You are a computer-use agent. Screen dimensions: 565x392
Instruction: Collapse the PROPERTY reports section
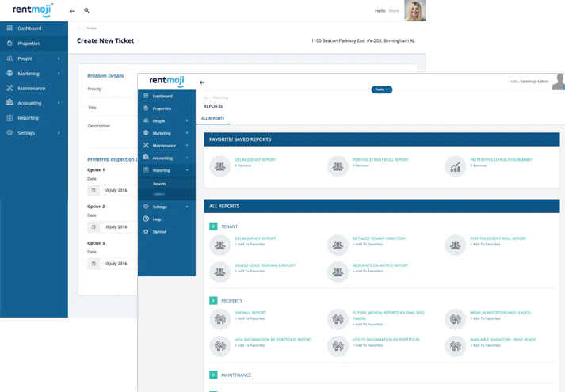(x=213, y=301)
